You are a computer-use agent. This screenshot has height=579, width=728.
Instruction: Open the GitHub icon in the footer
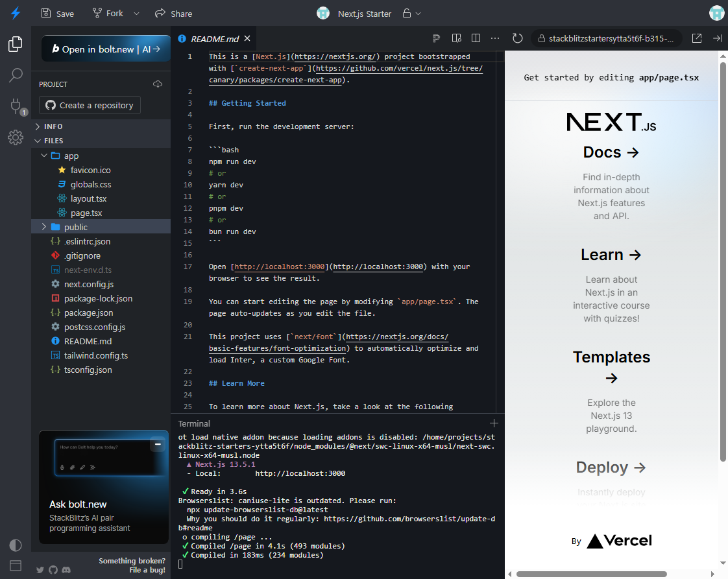(53, 570)
